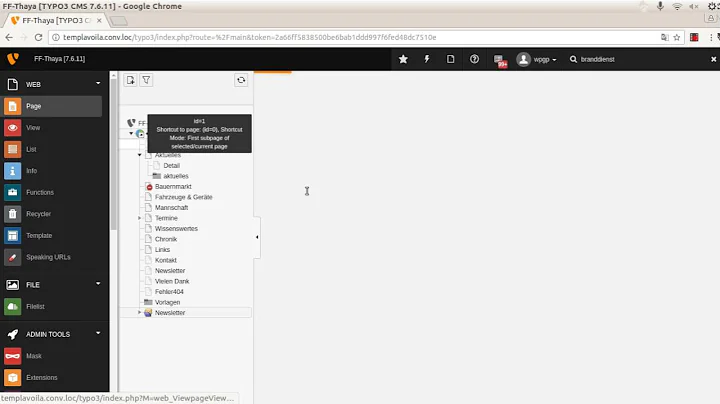Select the Links page
The width and height of the screenshot is (720, 404).
162,250
